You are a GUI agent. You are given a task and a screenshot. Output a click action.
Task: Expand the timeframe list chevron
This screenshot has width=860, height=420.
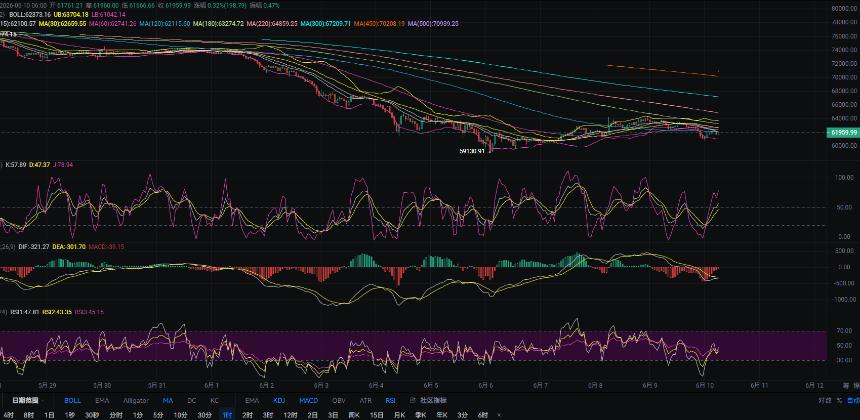tap(499, 415)
